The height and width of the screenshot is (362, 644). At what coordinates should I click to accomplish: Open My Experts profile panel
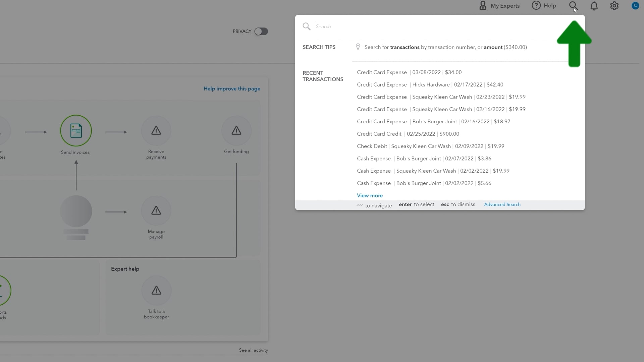tap(498, 5)
